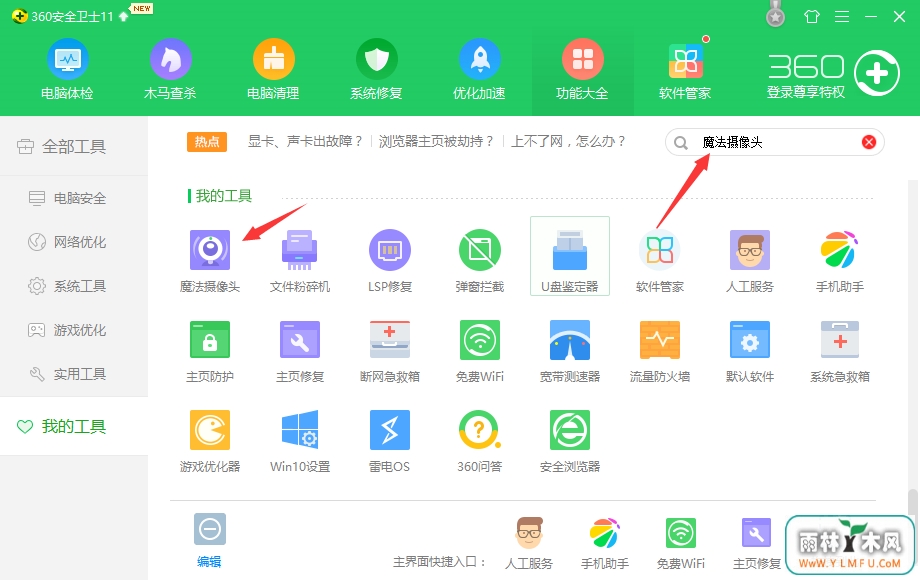This screenshot has width=920, height=580.
Task: Clear the search box text
Action: [869, 142]
